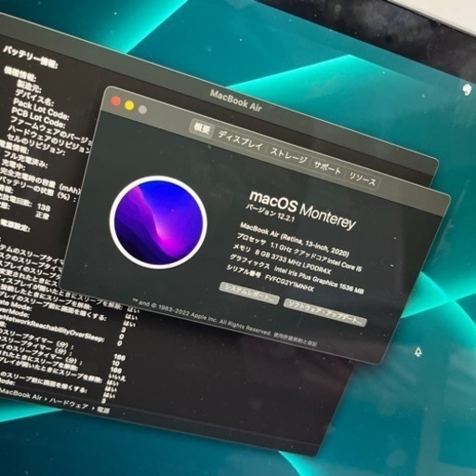476x476 pixels.
Task: Click the ソフトウェア・アップデート button
Action: coord(324,312)
